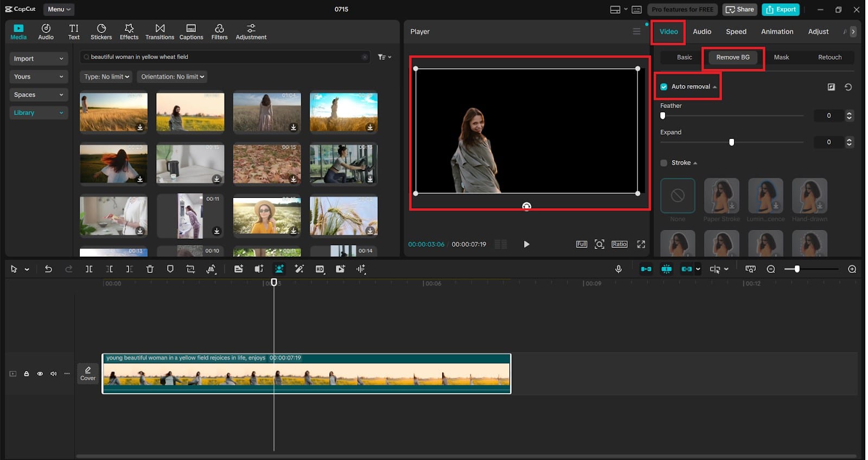Switch to the Speed tab
868x460 pixels.
(x=736, y=31)
